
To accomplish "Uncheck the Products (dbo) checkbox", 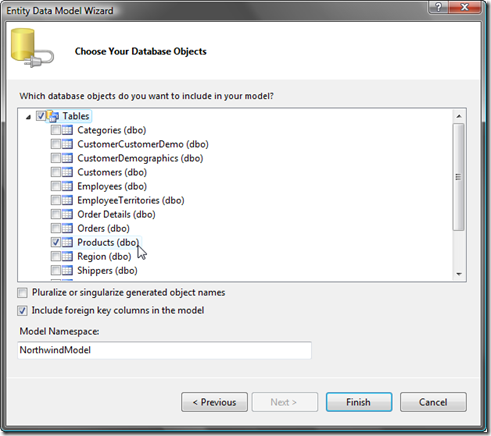I will tap(56, 242).
